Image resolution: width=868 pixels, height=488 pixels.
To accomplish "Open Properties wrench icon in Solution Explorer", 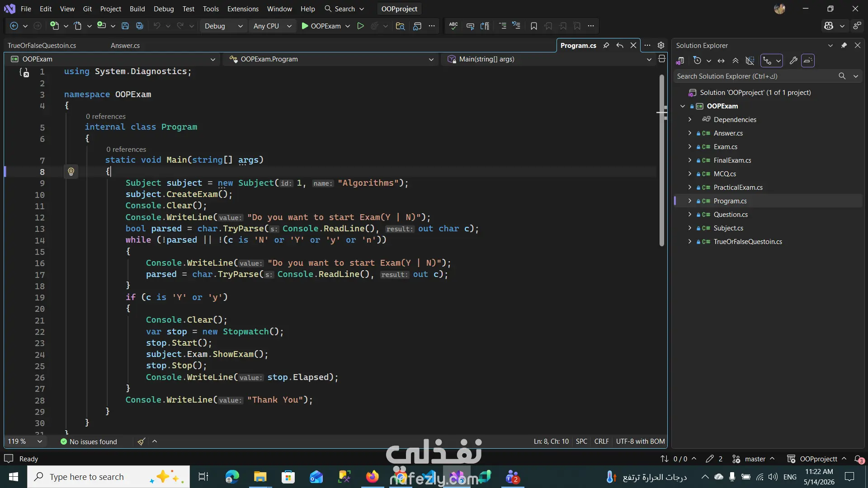I will 793,61.
